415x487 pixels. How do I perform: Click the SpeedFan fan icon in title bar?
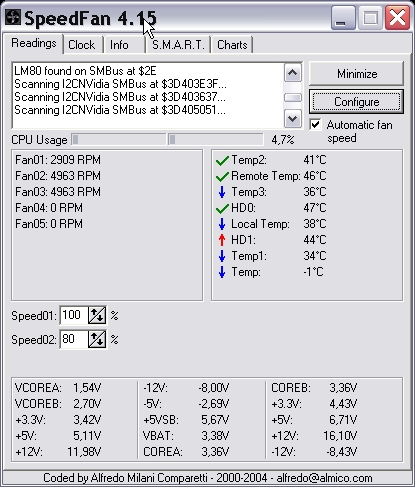point(13,17)
